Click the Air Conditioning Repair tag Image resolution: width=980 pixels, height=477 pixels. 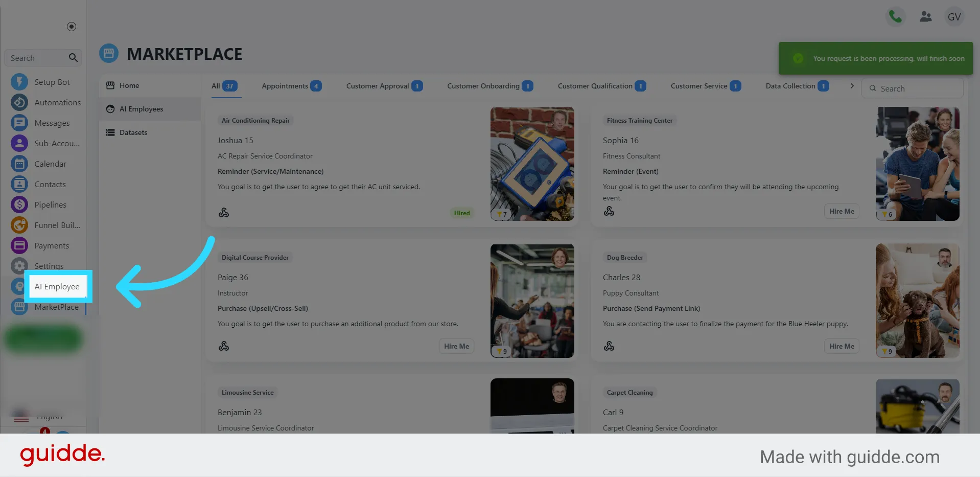click(x=255, y=121)
